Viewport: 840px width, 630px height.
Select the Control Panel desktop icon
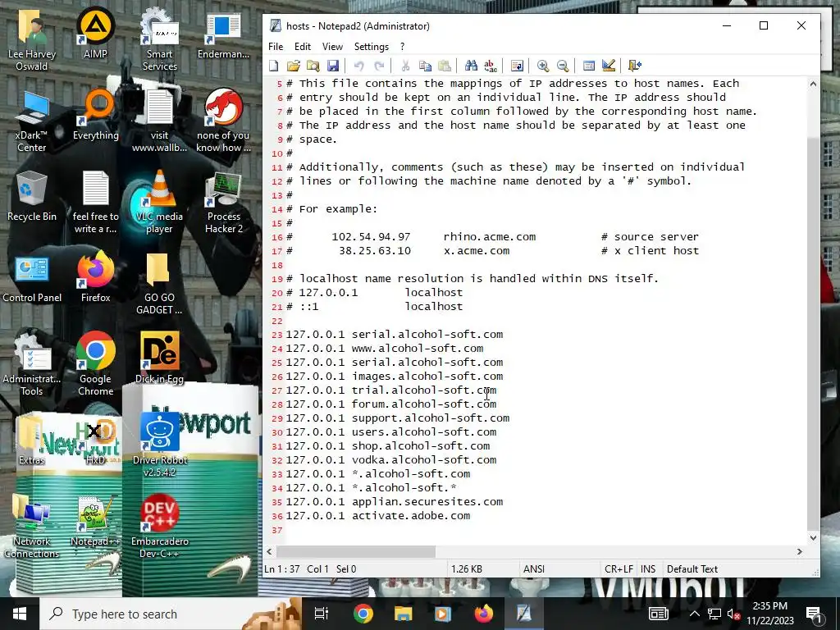(32, 279)
